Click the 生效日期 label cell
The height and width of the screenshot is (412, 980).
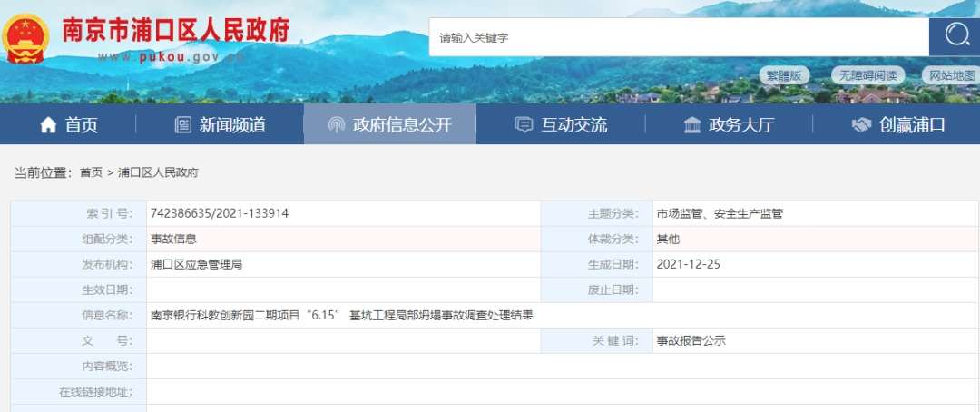pos(79,289)
